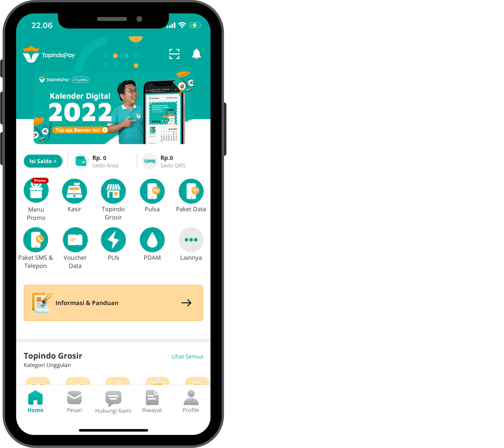Select the Topindo Grosir icon
This screenshot has height=448, width=504.
point(114,194)
